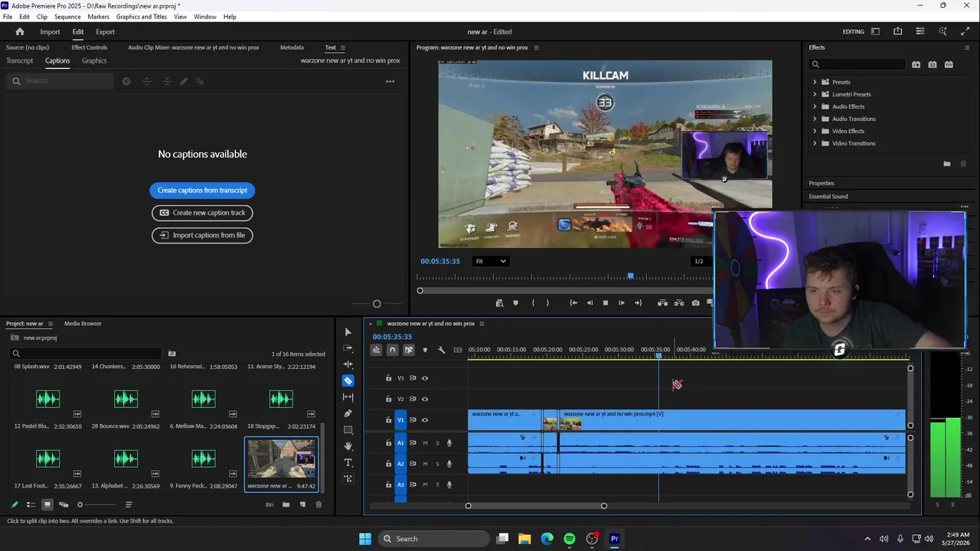980x551 pixels.
Task: Toggle snap in timeline magnet button
Action: [392, 350]
